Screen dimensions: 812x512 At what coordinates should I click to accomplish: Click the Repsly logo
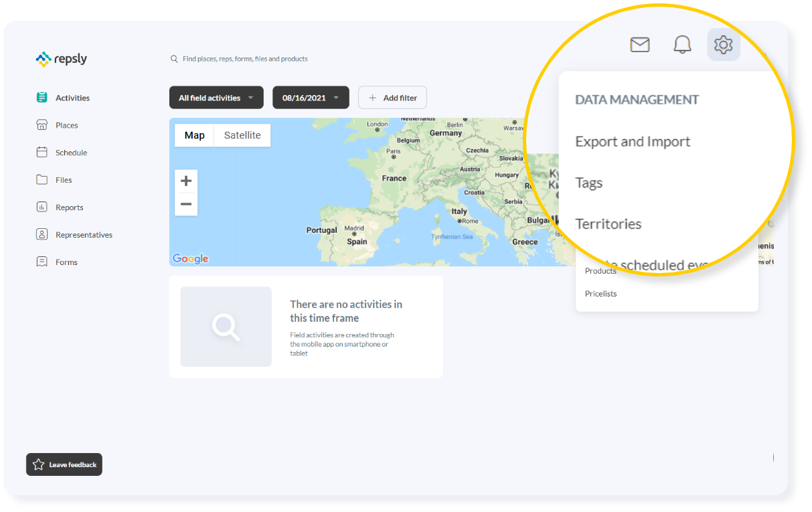point(61,59)
